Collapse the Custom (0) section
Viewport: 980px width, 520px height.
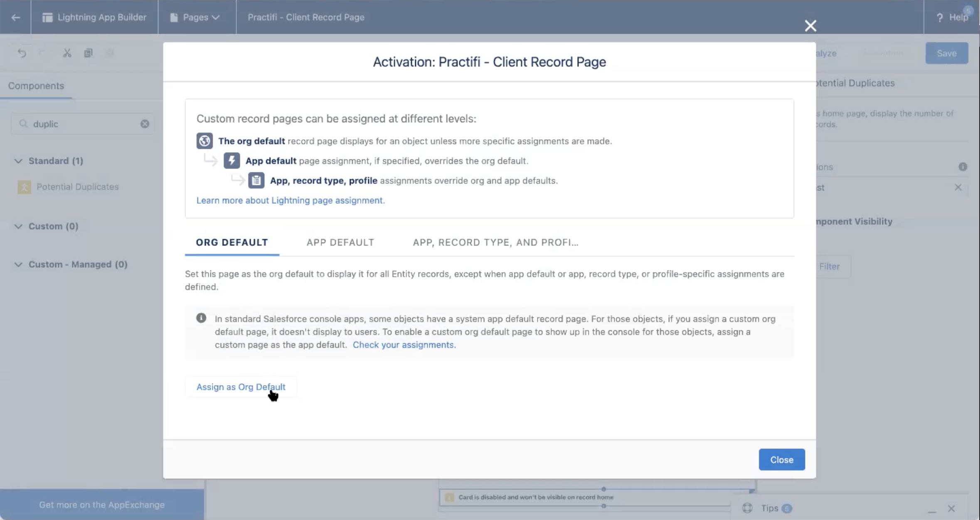point(18,226)
